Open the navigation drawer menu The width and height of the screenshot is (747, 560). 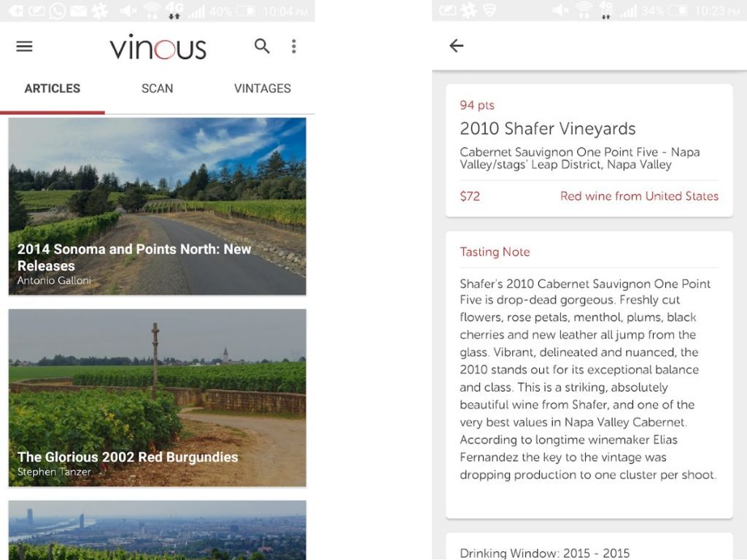click(24, 46)
